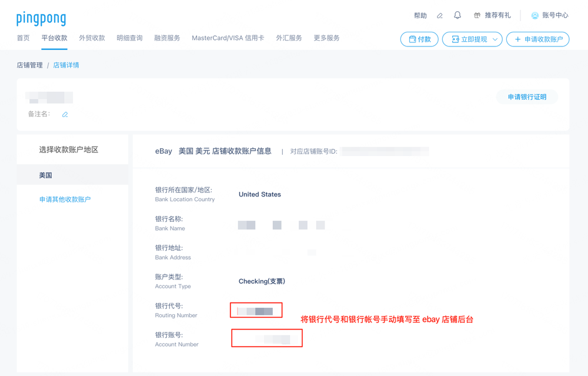Image resolution: width=588 pixels, height=376 pixels.
Task: Click the pingpong logo
Action: [x=41, y=18]
